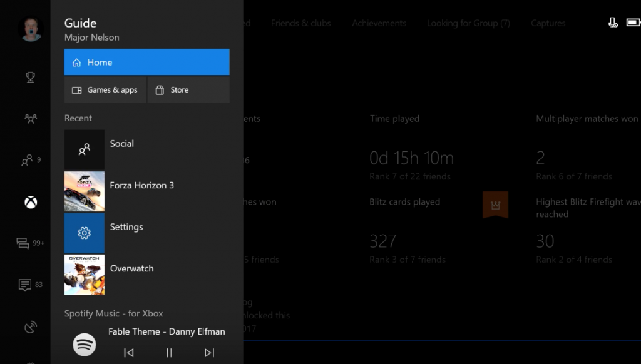Screen dimensions: 641x364
Task: Click the muted headset mic icon
Action: pos(613,23)
